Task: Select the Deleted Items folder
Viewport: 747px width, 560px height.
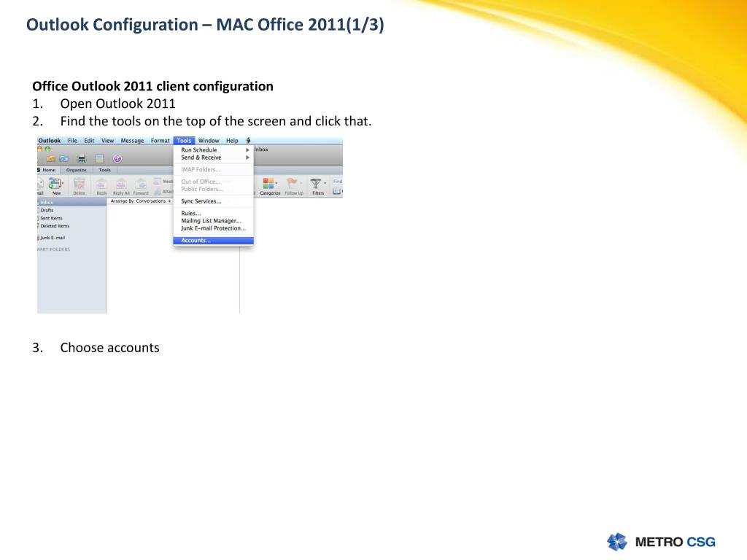Action: 72,226
